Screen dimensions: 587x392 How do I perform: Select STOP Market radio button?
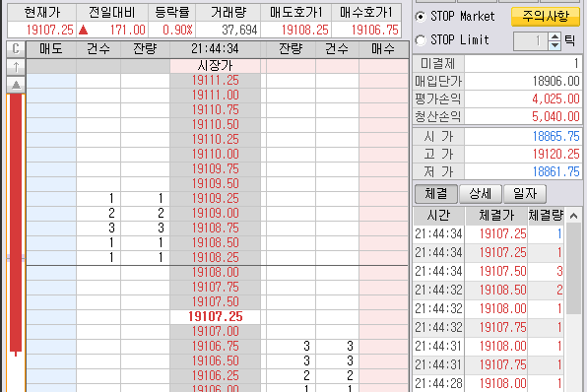(421, 17)
